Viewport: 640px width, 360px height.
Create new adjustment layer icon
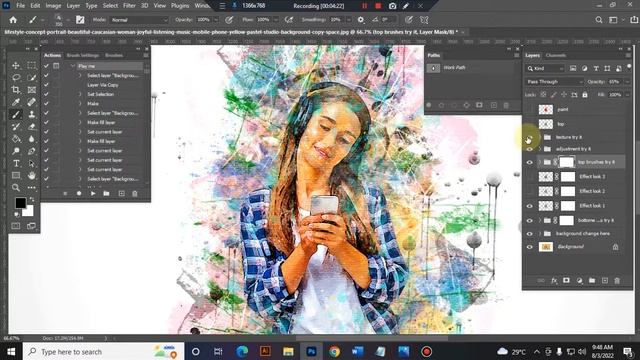[579, 280]
